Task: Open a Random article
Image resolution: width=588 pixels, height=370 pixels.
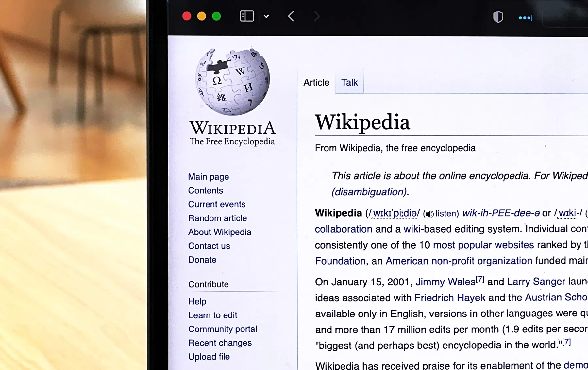Action: click(x=217, y=218)
